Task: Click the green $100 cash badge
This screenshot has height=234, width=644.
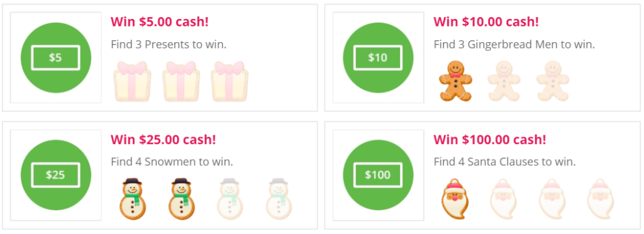Action: 378,175
